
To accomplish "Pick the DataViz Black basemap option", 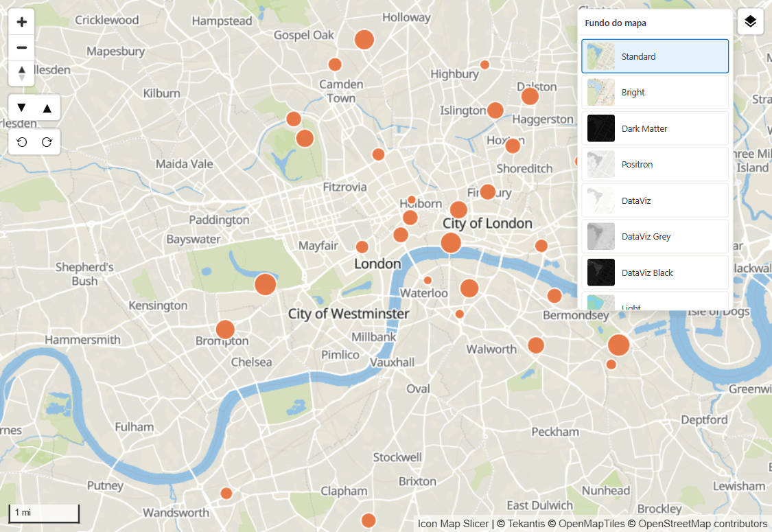I will coord(655,273).
